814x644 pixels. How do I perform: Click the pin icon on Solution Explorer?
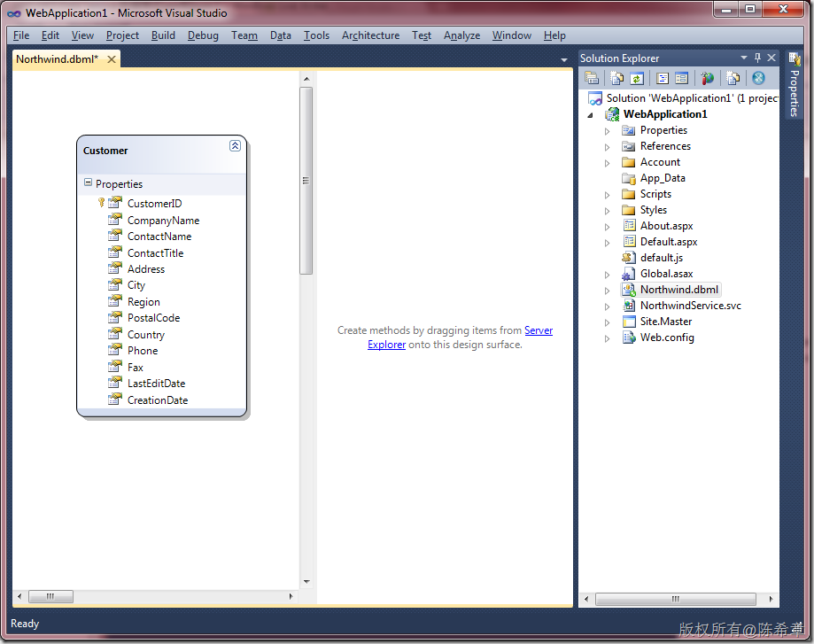757,58
